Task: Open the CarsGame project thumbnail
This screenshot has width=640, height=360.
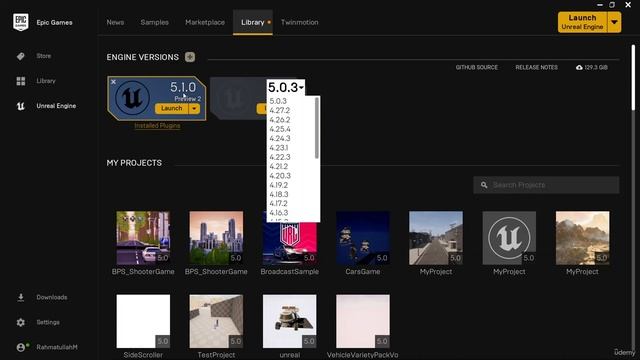Action: (x=362, y=238)
